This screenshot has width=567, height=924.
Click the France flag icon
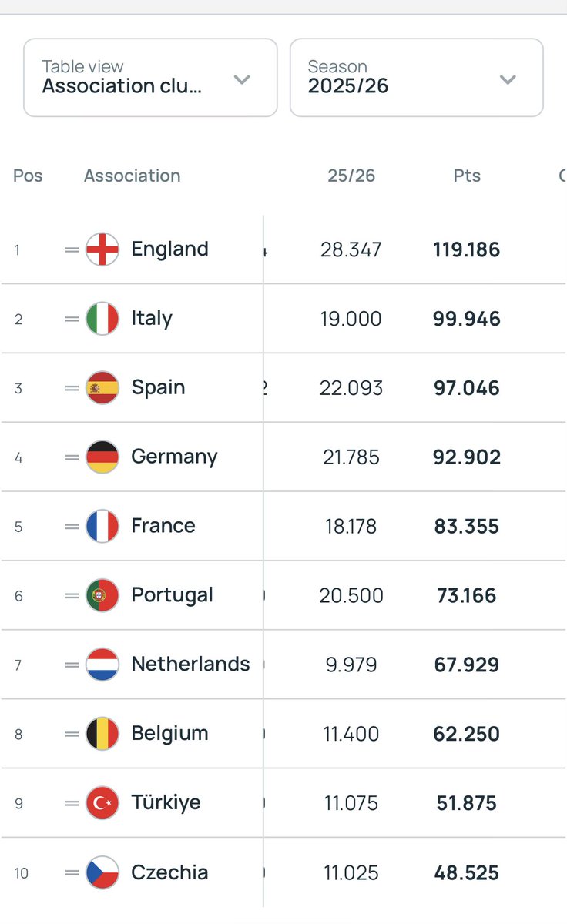click(x=102, y=527)
